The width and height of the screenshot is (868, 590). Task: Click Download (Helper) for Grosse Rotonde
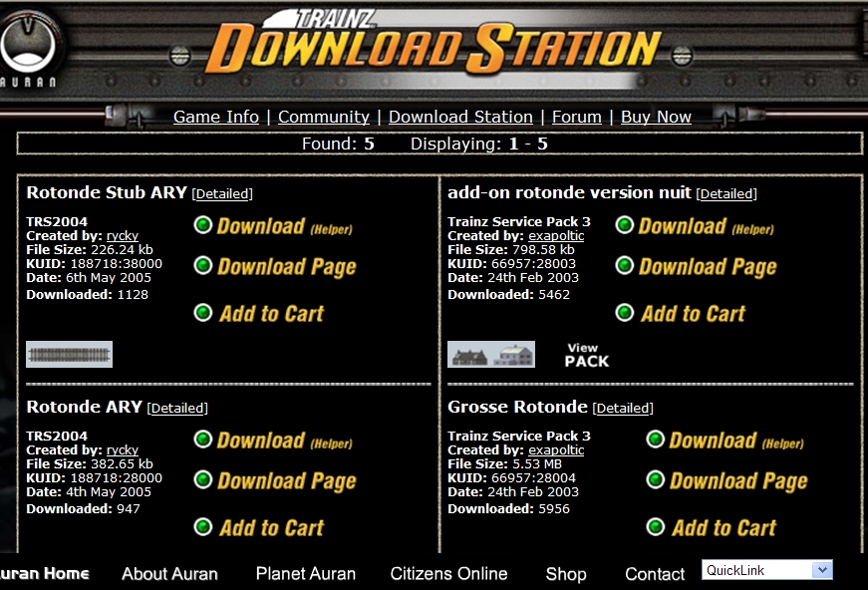click(725, 441)
